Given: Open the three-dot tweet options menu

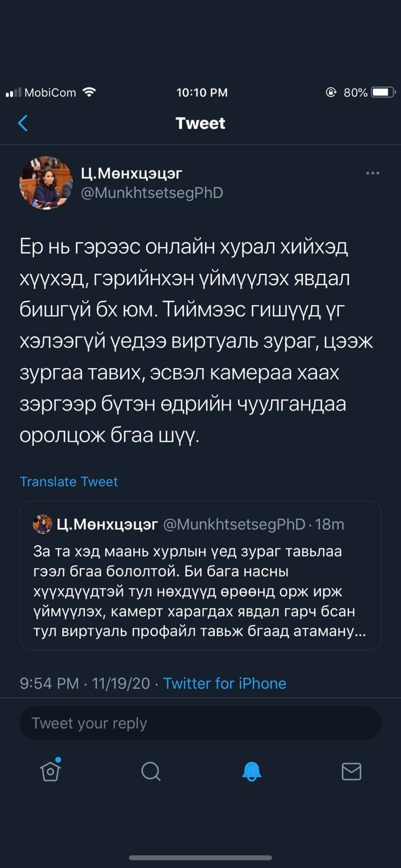Looking at the screenshot, I should click(373, 173).
